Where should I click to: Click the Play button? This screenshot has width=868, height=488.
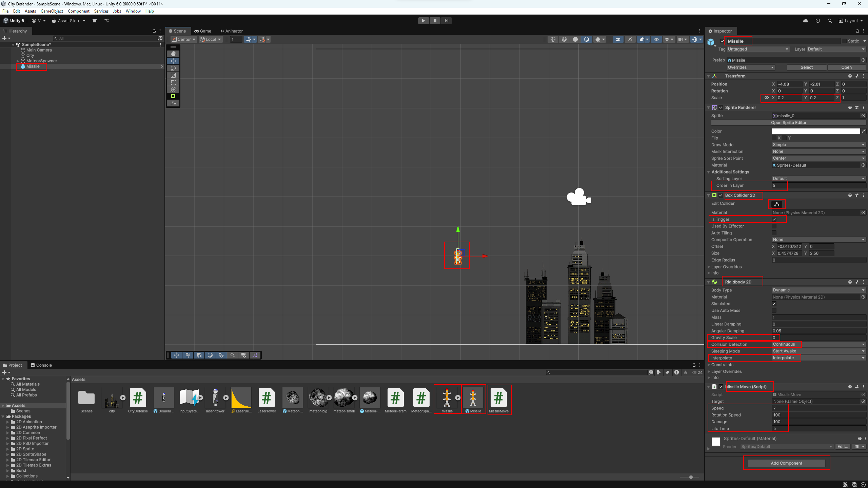(x=423, y=21)
